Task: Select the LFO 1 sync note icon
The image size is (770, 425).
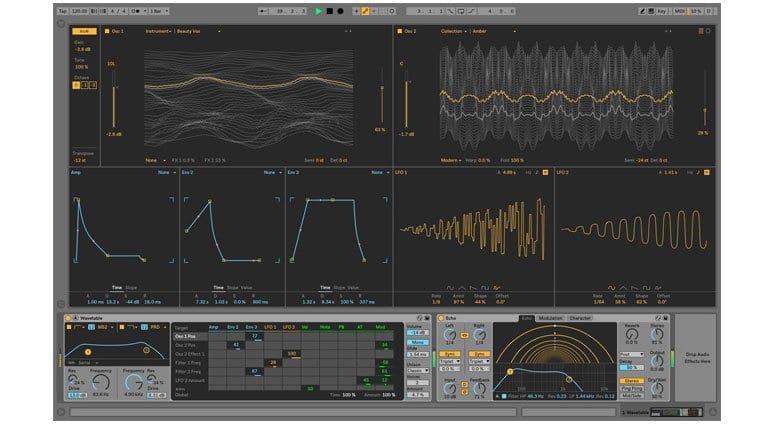Action: (537, 172)
